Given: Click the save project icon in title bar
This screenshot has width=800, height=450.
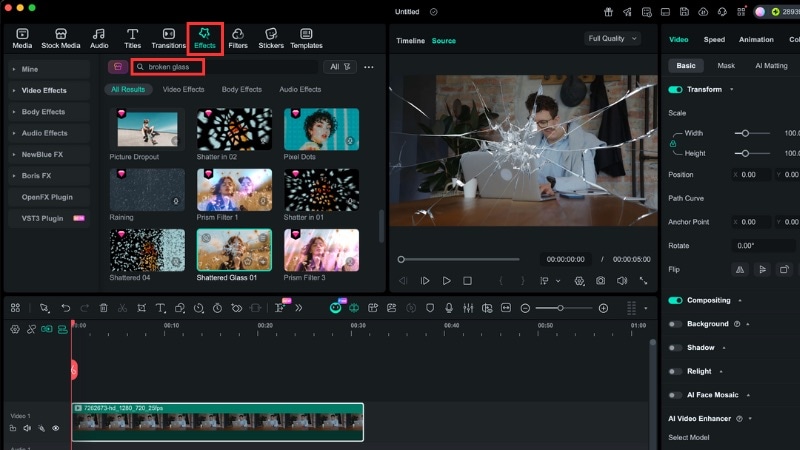Looking at the screenshot, I should tap(684, 12).
